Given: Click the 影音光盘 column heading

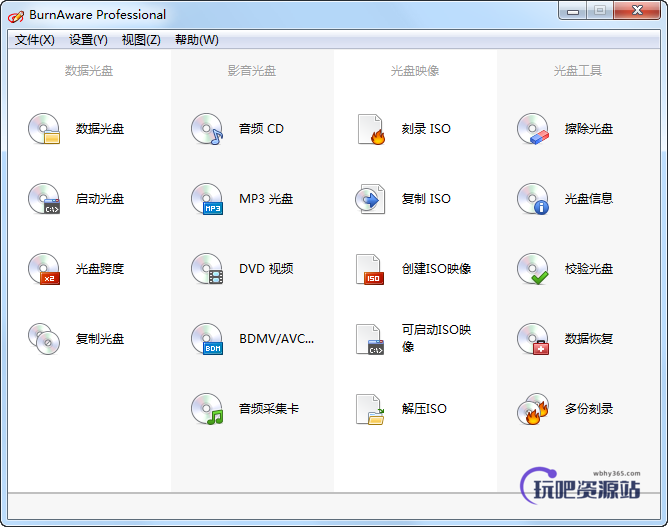Looking at the screenshot, I should (252, 71).
